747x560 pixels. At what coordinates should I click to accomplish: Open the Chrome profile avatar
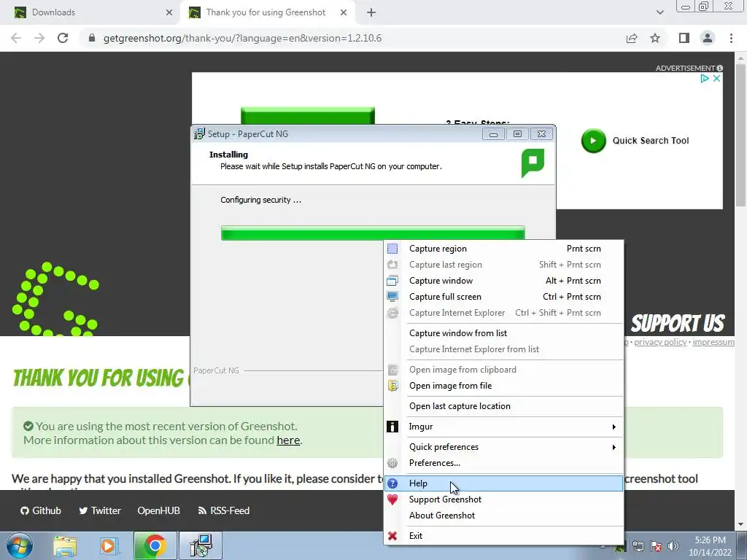708,38
